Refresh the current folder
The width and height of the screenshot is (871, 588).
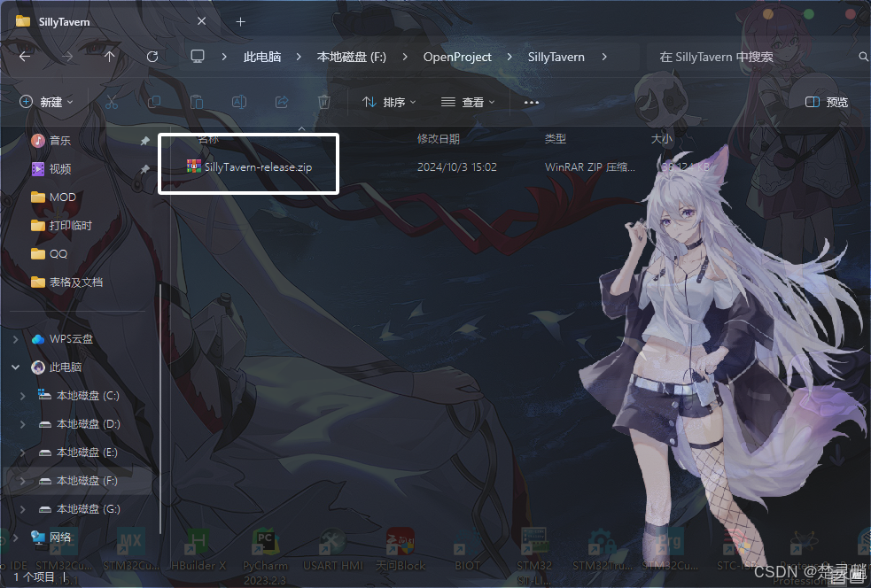point(152,57)
